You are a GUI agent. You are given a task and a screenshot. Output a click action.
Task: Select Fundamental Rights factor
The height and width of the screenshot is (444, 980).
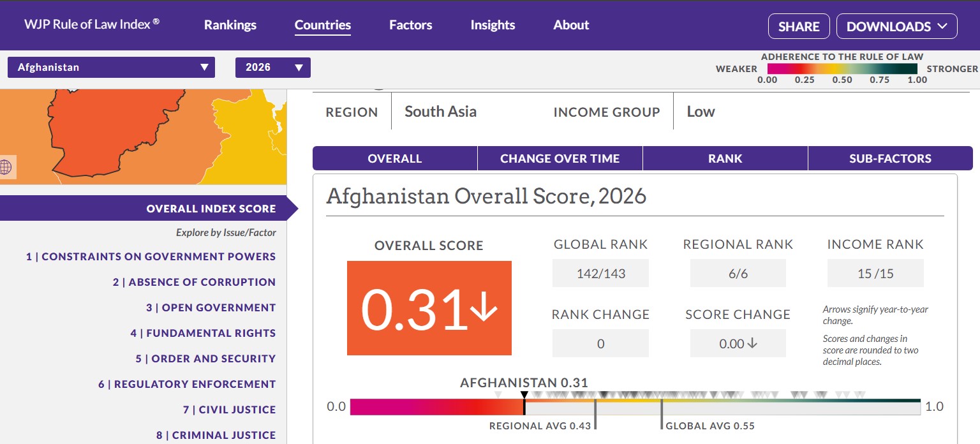pos(203,333)
